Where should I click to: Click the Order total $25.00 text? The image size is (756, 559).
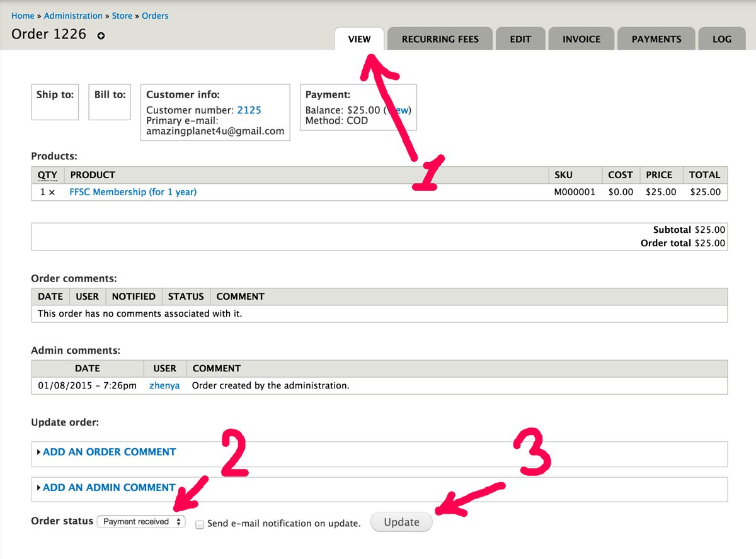pyautogui.click(x=683, y=243)
